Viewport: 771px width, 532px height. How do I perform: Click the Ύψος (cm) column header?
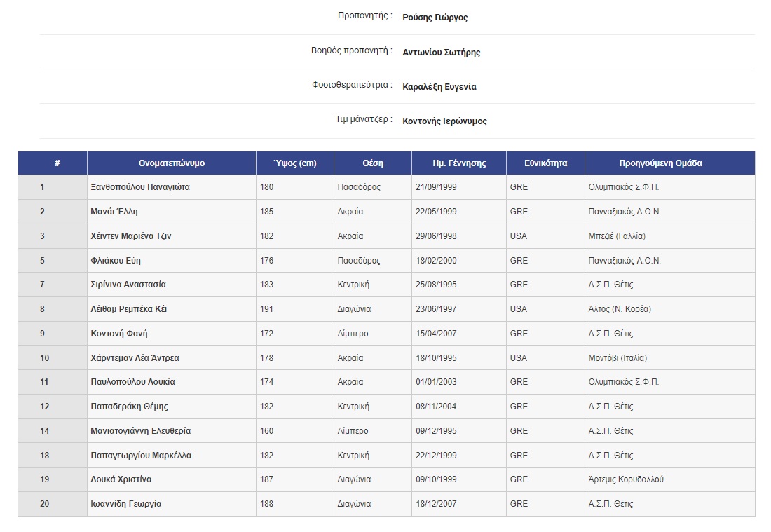[294, 163]
